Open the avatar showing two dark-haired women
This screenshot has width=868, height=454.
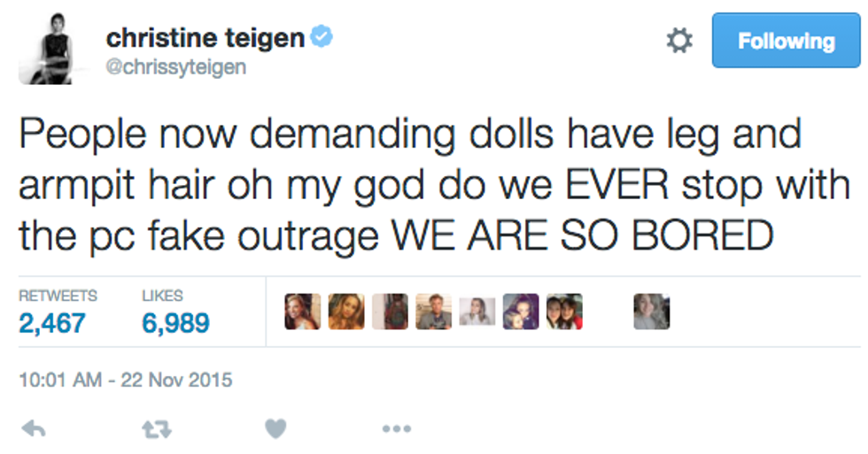tap(564, 312)
